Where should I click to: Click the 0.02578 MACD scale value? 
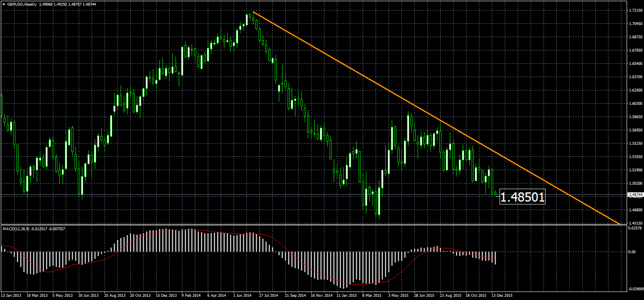coord(635,229)
